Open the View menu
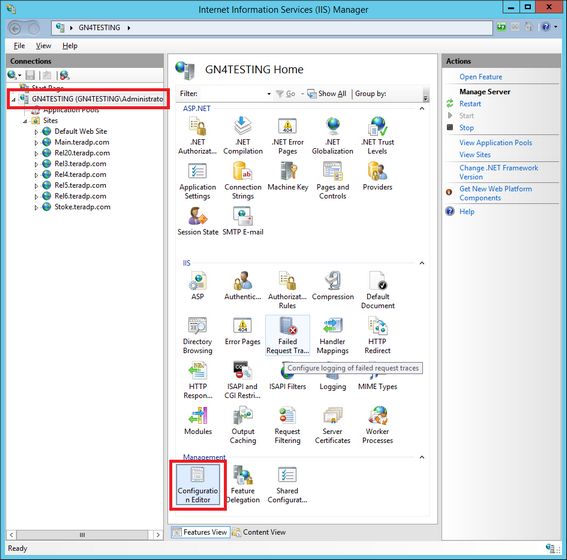567x560 pixels. (43, 46)
